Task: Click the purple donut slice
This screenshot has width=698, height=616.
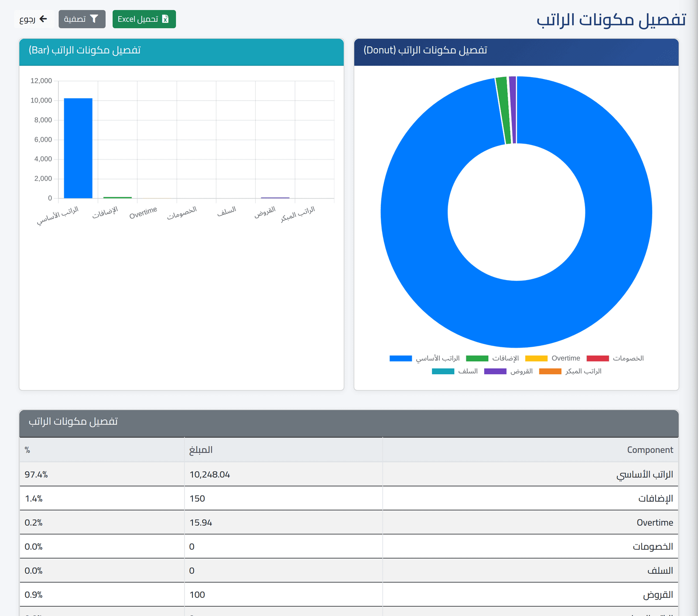Action: (513, 110)
